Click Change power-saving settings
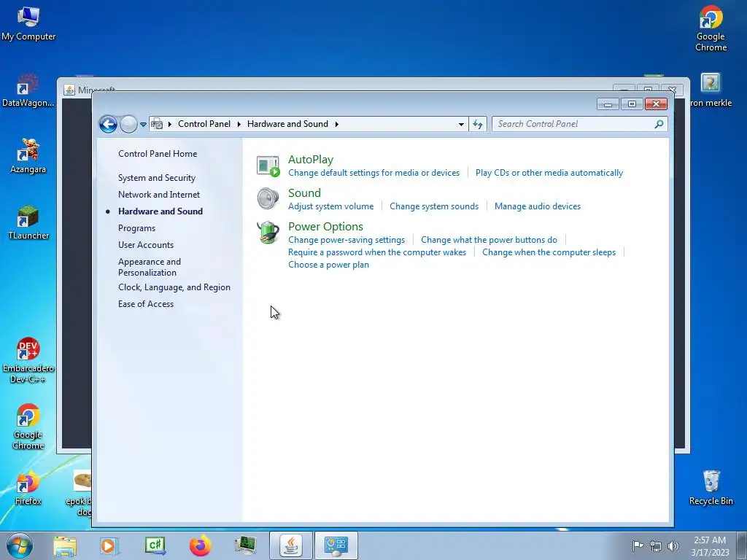 pyautogui.click(x=347, y=239)
